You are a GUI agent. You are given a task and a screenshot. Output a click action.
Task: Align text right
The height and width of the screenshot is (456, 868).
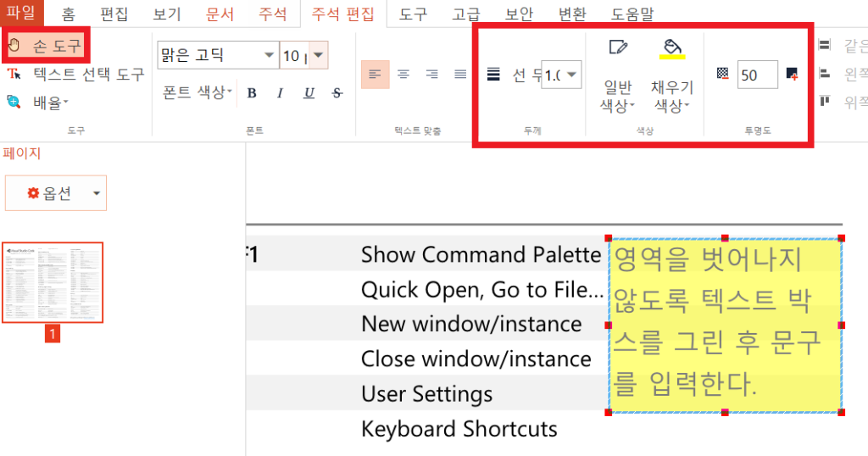pos(431,74)
